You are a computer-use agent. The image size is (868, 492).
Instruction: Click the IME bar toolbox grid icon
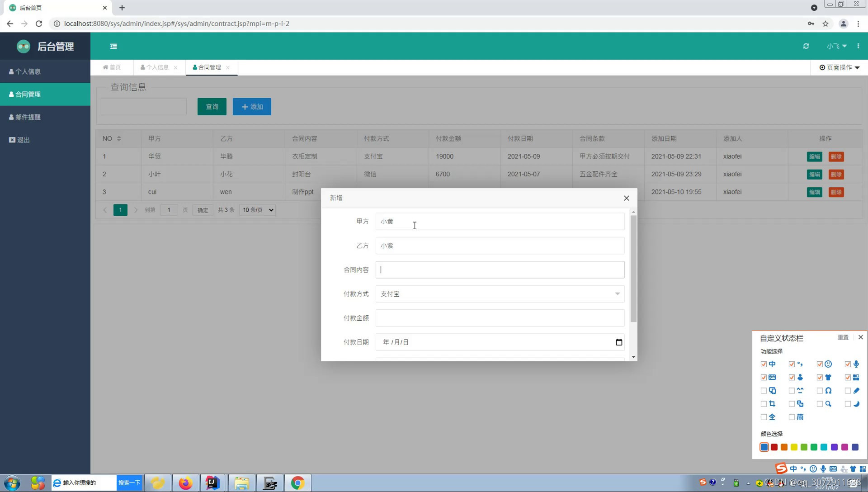pyautogui.click(x=863, y=469)
